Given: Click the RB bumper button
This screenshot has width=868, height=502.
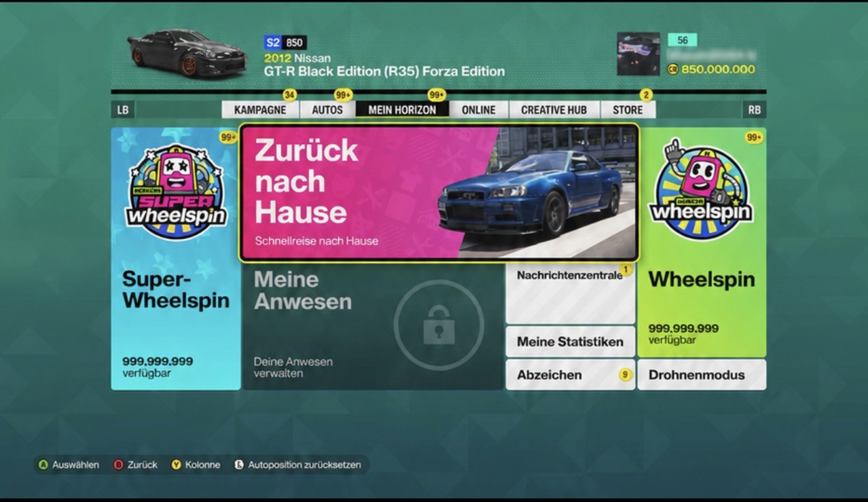Looking at the screenshot, I should (754, 109).
